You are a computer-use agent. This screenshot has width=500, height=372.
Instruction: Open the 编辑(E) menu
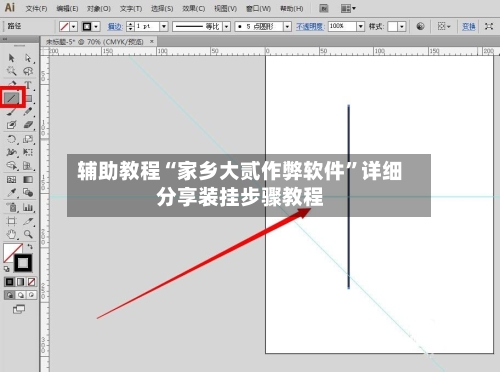point(67,8)
